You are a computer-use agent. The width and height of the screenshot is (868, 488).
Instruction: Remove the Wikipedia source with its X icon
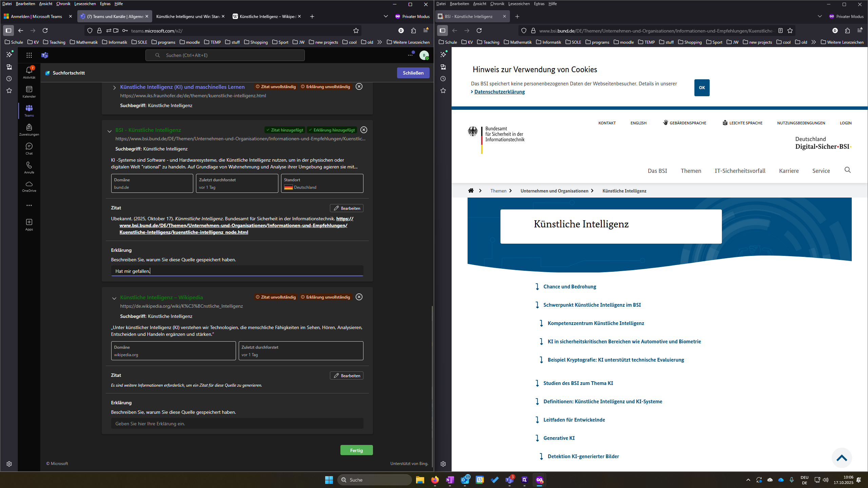coord(359,297)
